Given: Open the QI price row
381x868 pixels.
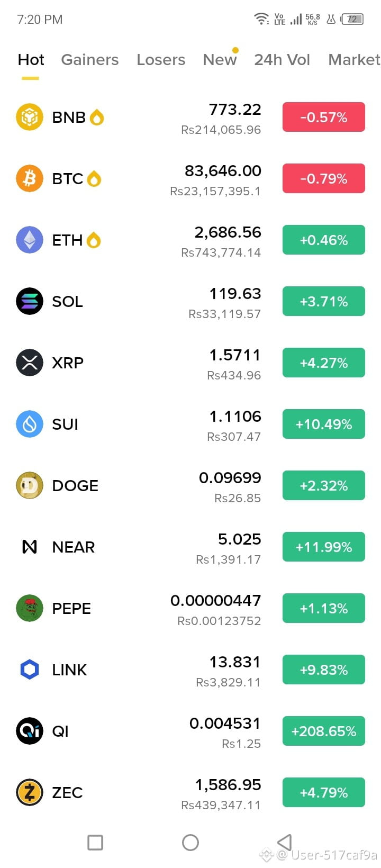Looking at the screenshot, I should click(190, 731).
